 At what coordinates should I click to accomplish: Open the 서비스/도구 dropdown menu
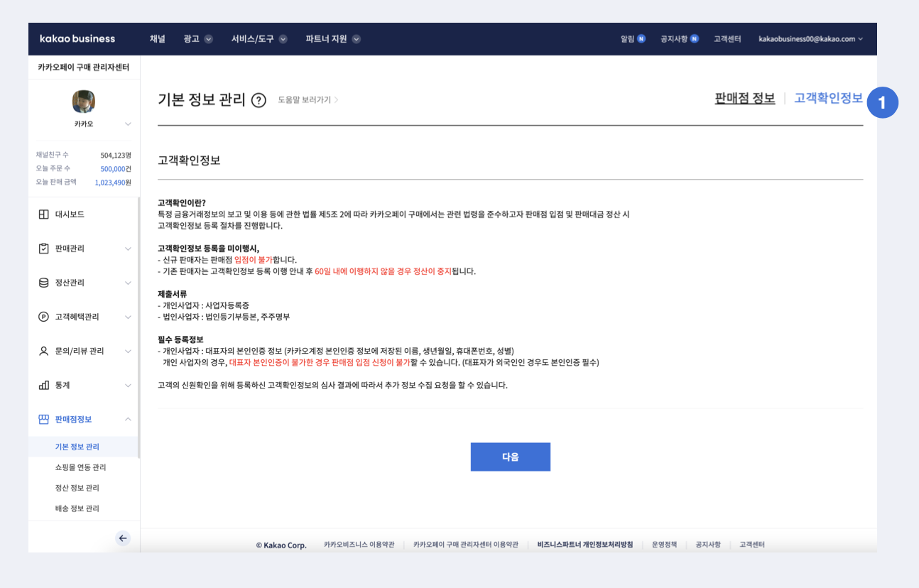259,39
